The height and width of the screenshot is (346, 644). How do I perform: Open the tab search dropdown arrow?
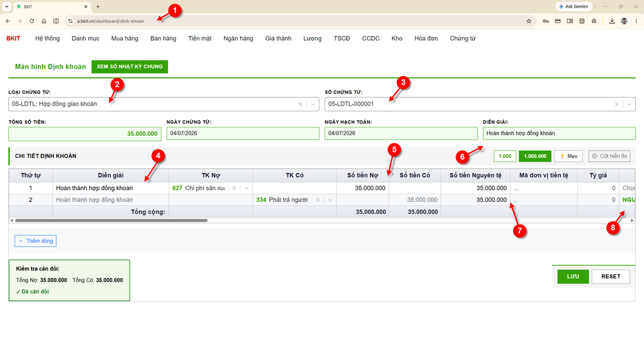pos(6,6)
